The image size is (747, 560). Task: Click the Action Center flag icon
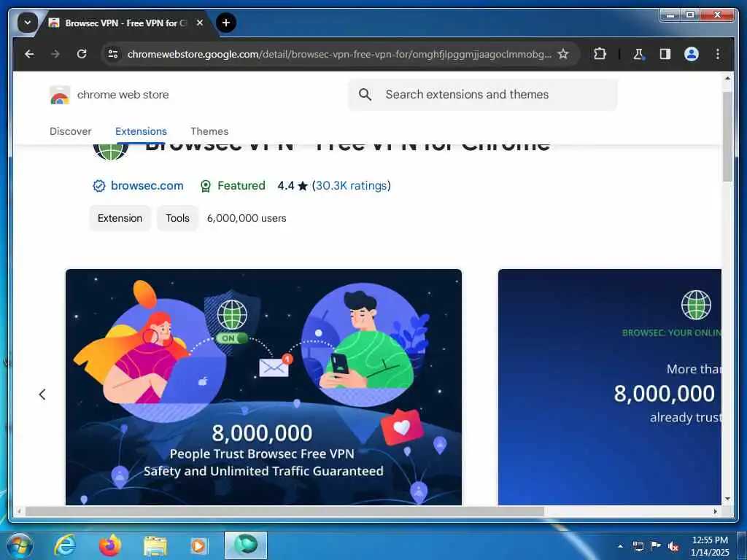click(x=656, y=546)
